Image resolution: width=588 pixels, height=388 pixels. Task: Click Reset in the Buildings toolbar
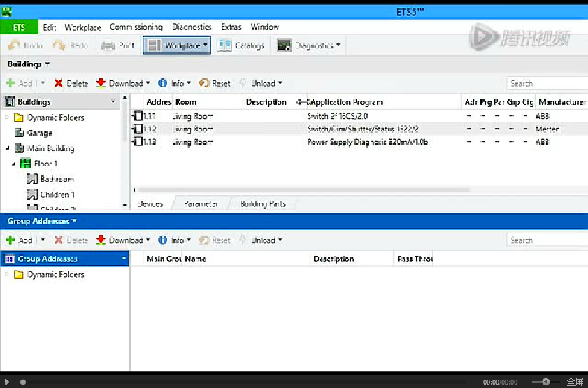pyautogui.click(x=215, y=83)
